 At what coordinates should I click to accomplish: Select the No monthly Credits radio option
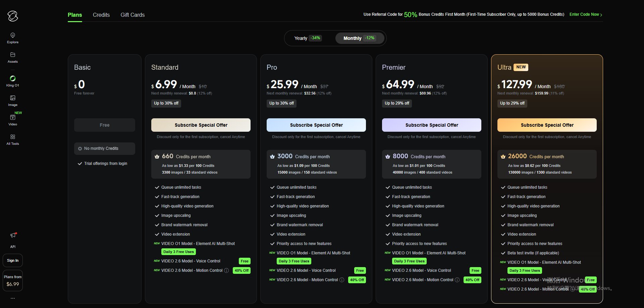[x=80, y=148]
